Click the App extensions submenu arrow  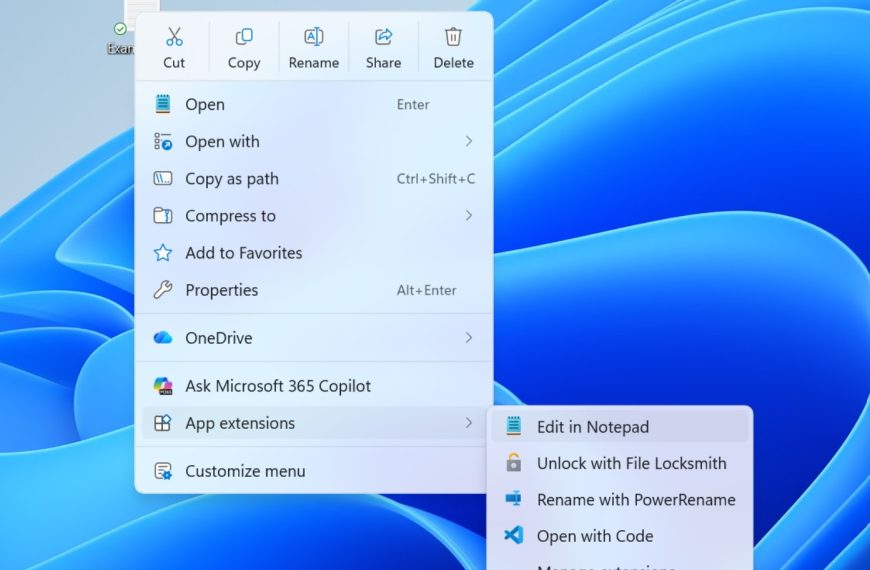469,423
